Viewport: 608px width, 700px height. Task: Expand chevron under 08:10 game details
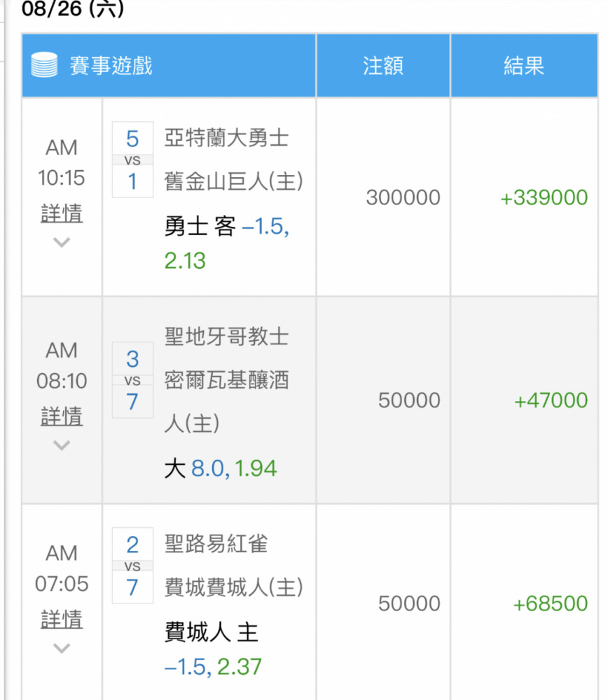[62, 445]
